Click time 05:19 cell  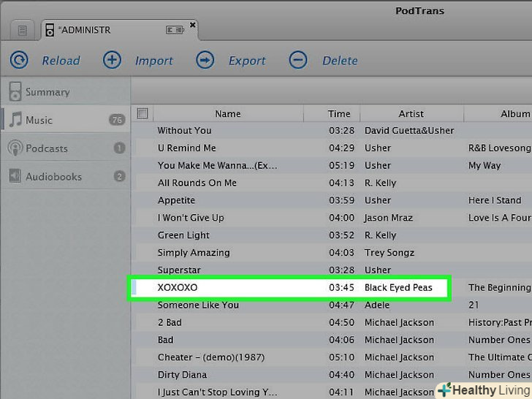[341, 166]
